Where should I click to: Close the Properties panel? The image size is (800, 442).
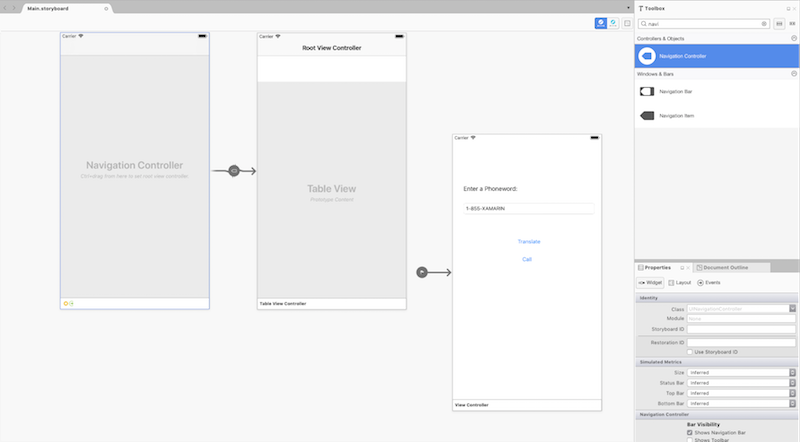[688, 268]
